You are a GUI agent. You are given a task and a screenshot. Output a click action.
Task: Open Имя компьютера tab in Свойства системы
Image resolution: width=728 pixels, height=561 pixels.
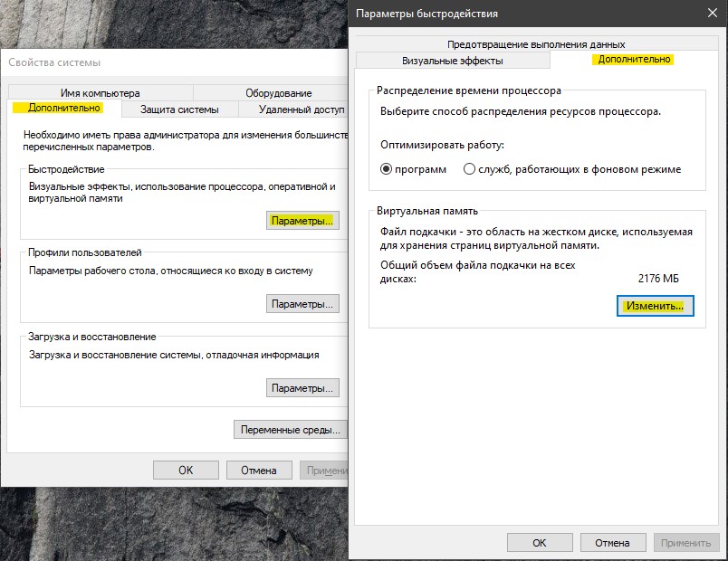pos(101,93)
